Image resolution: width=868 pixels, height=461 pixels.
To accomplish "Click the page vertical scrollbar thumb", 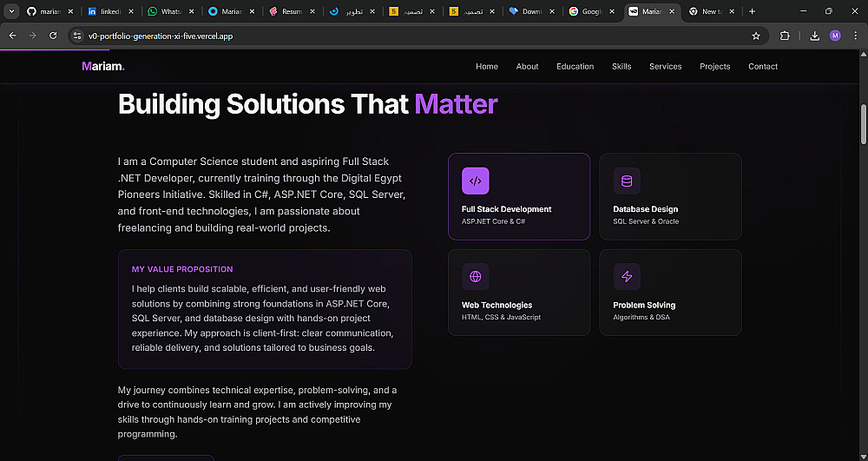I will point(863,124).
